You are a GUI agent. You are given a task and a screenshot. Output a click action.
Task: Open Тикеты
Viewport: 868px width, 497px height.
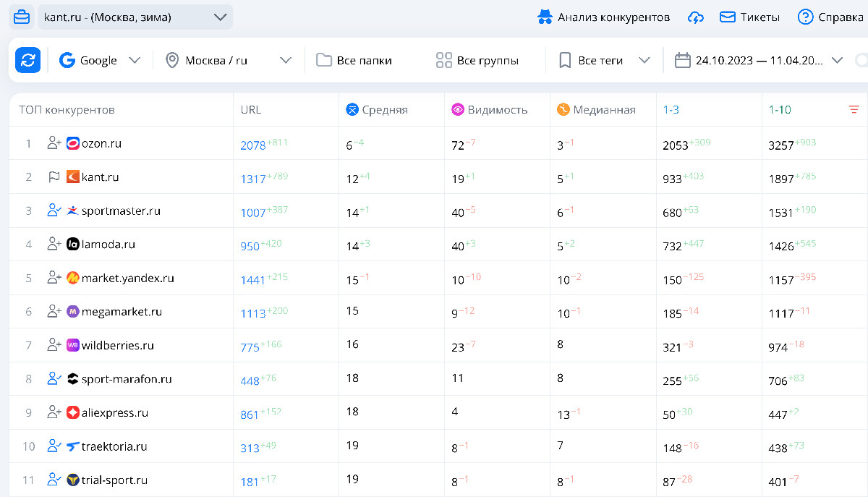click(x=749, y=17)
